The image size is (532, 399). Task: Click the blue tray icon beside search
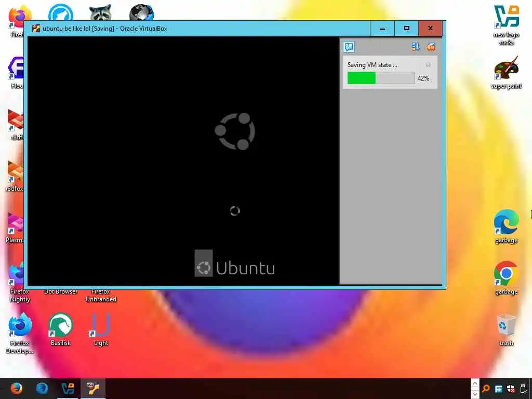498,389
